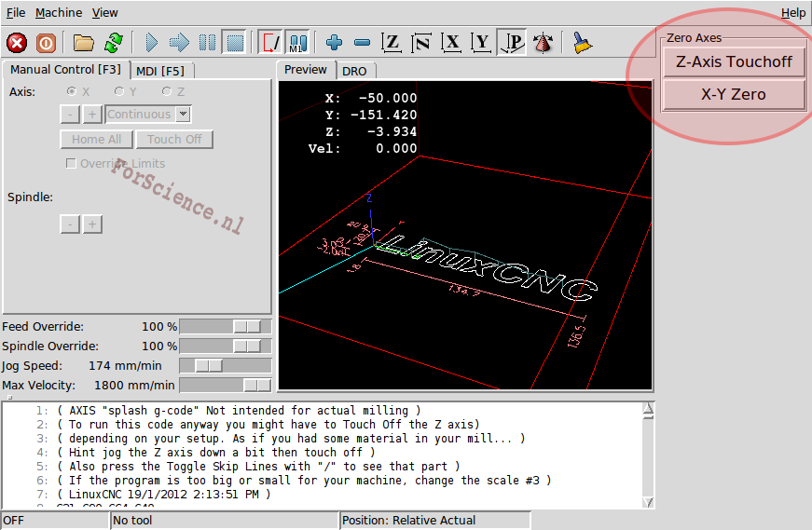
Task: Select the Y axis radio button
Action: [119, 91]
